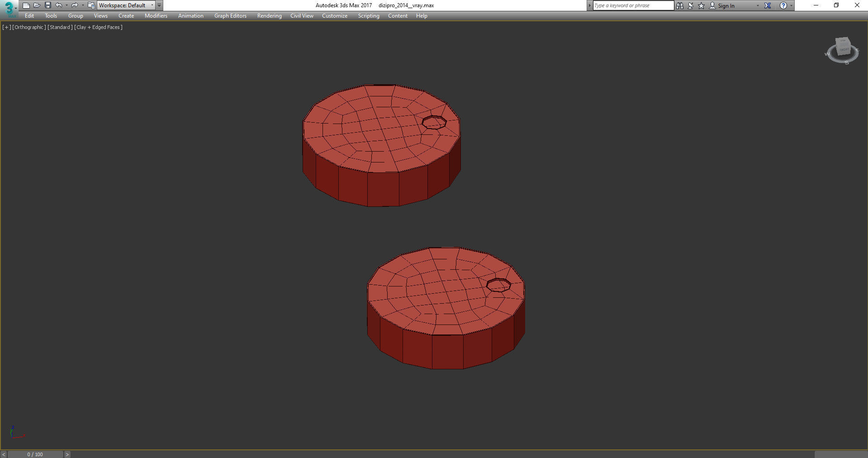
Task: Expand the Sign In dropdown arrow
Action: pyautogui.click(x=758, y=6)
